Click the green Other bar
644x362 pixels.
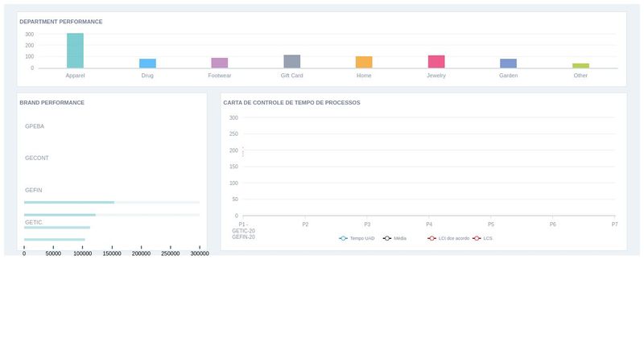(580, 66)
